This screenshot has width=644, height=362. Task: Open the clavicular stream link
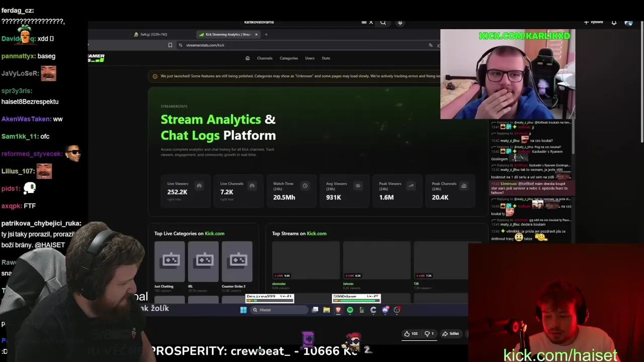pyautogui.click(x=279, y=284)
